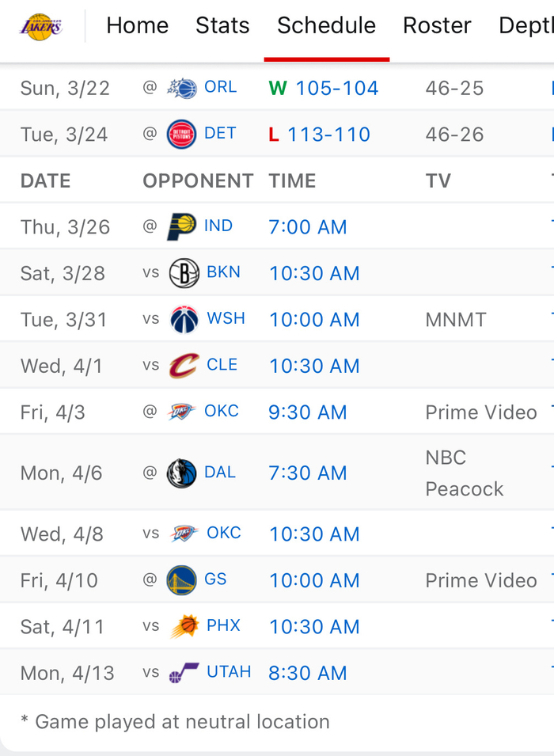Open the 113-110 loss score link
Viewport: 554px width, 756px height.
coord(328,135)
